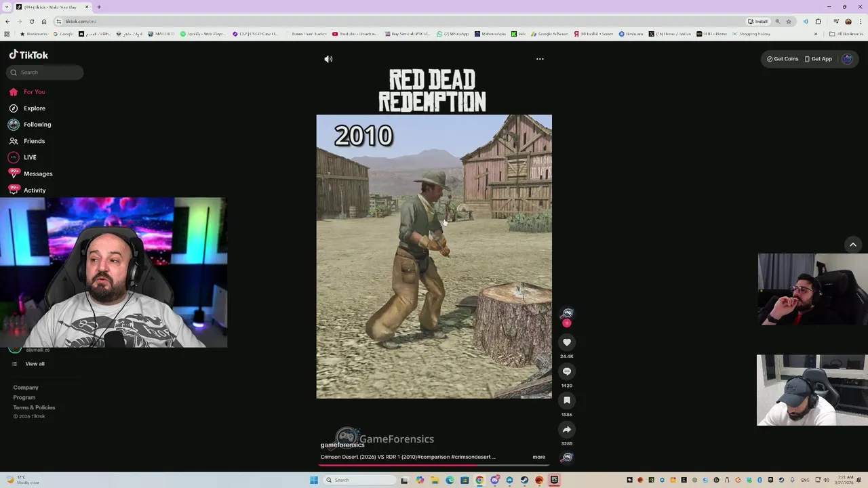Image resolution: width=868 pixels, height=488 pixels.
Task: Open the video three-dot options menu
Action: pos(540,59)
